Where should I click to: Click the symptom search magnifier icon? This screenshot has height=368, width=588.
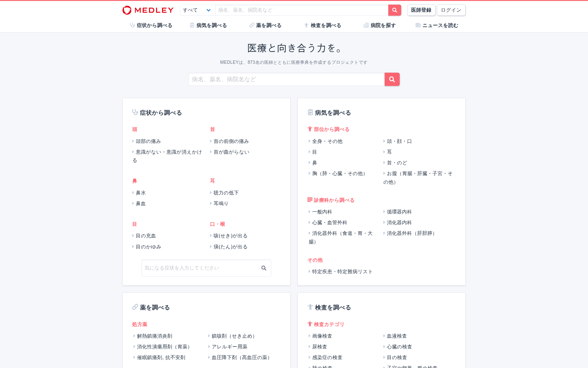[264, 268]
